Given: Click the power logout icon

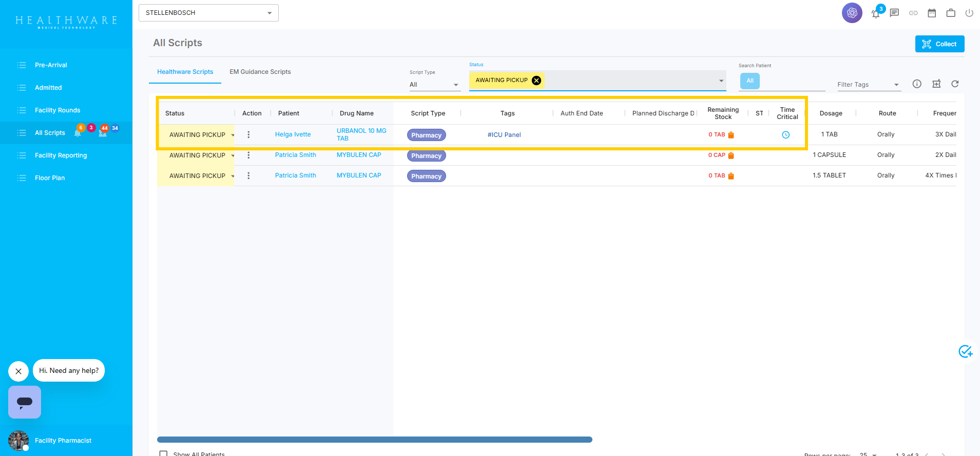Looking at the screenshot, I should [969, 13].
